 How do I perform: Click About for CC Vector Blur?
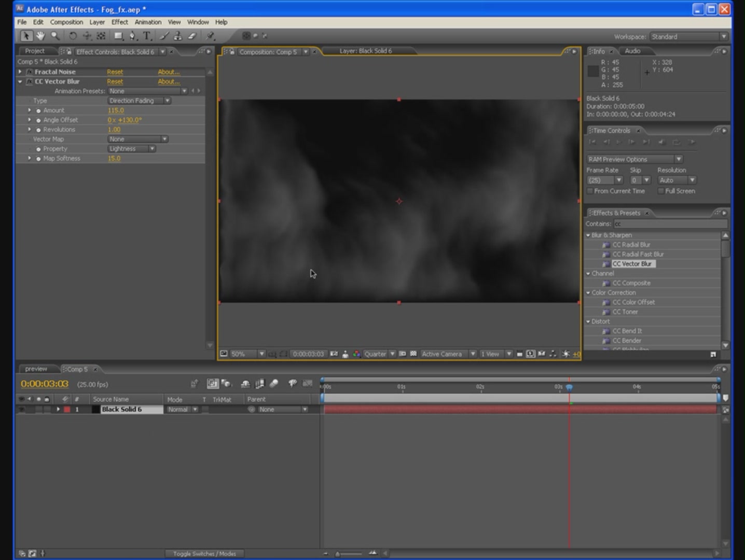169,81
